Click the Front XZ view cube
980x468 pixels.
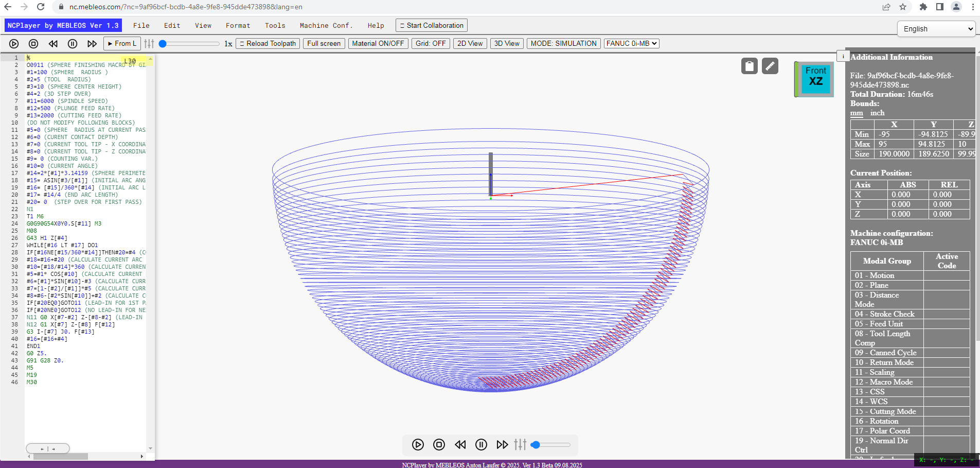coord(814,79)
